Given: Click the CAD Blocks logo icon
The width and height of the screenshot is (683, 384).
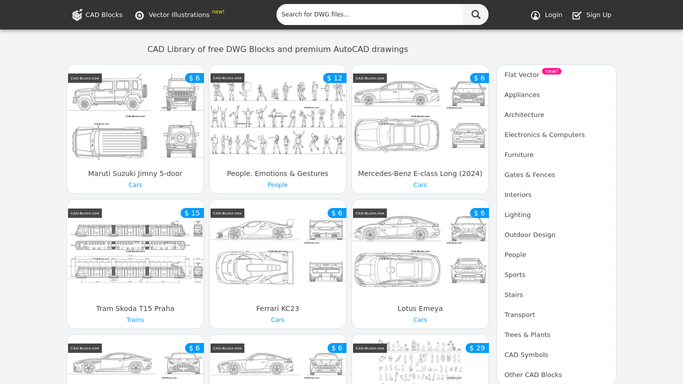Looking at the screenshot, I should [77, 15].
